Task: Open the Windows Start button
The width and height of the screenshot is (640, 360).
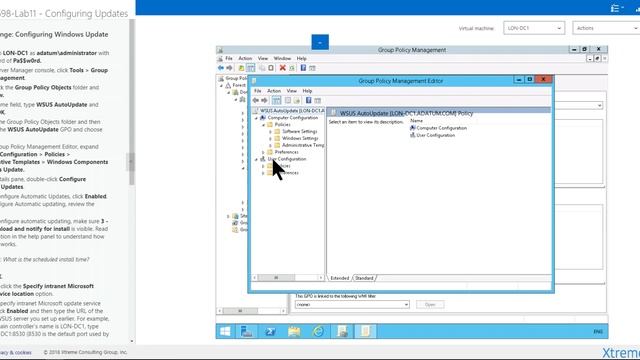Action: [x=225, y=331]
